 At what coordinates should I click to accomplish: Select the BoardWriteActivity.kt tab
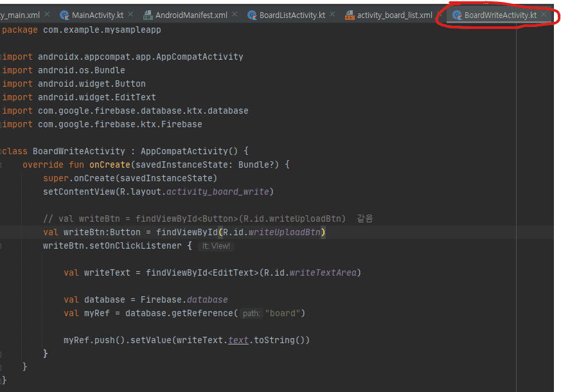click(500, 15)
